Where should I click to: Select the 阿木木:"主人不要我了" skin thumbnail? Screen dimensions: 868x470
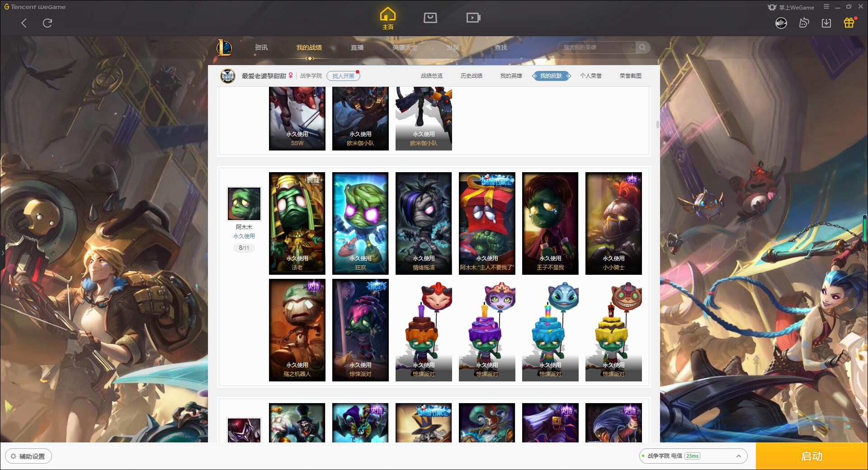click(487, 223)
